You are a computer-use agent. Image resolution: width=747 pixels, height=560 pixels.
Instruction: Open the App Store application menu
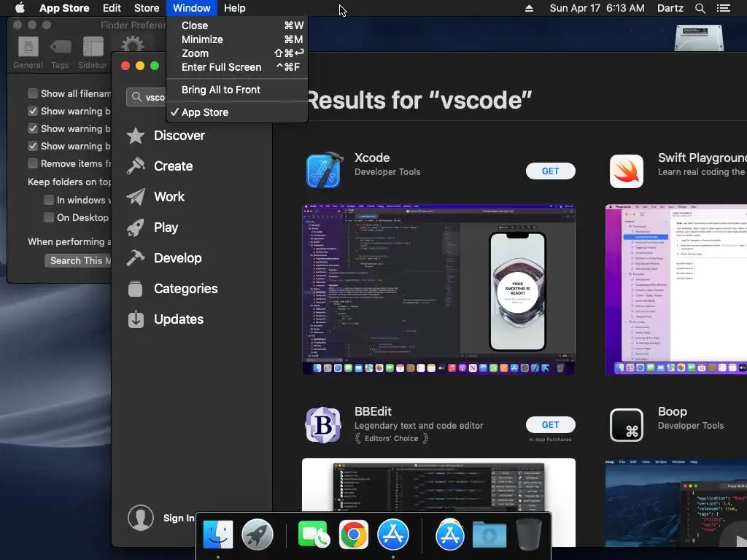pyautogui.click(x=64, y=8)
